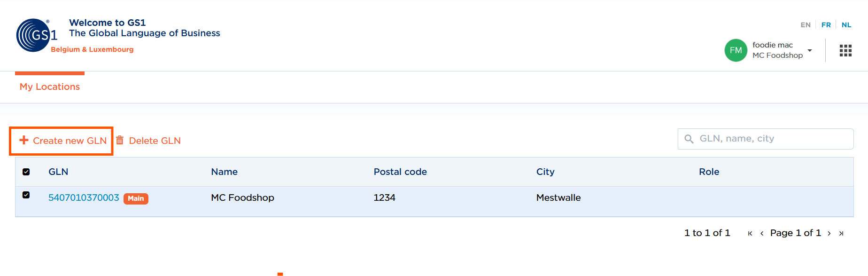Switch language to FR
868x276 pixels.
pyautogui.click(x=826, y=25)
